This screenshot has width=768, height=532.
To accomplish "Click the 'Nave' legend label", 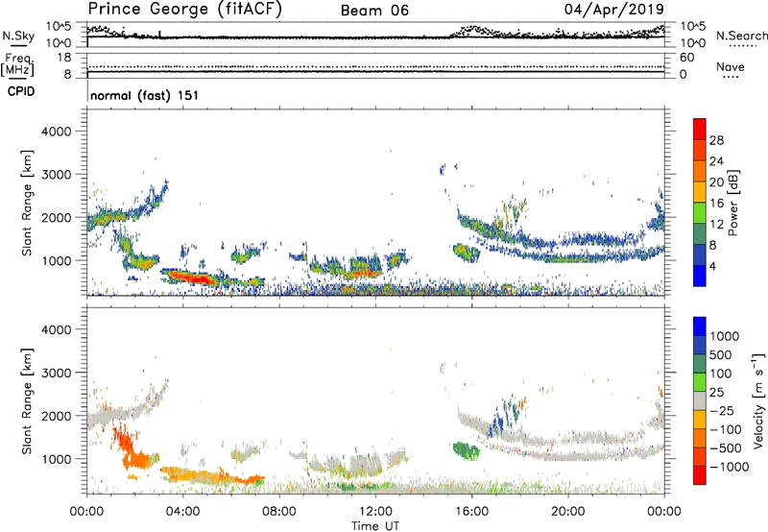I will (730, 66).
